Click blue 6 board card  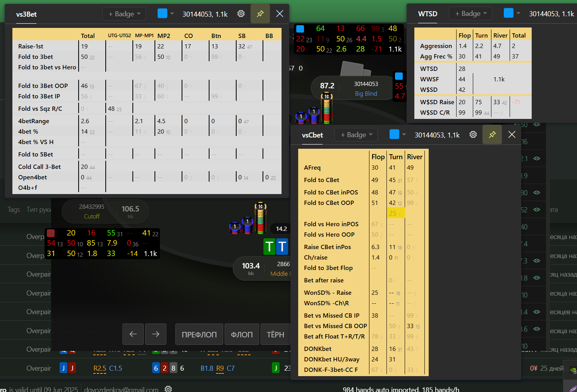pyautogui.click(x=156, y=368)
